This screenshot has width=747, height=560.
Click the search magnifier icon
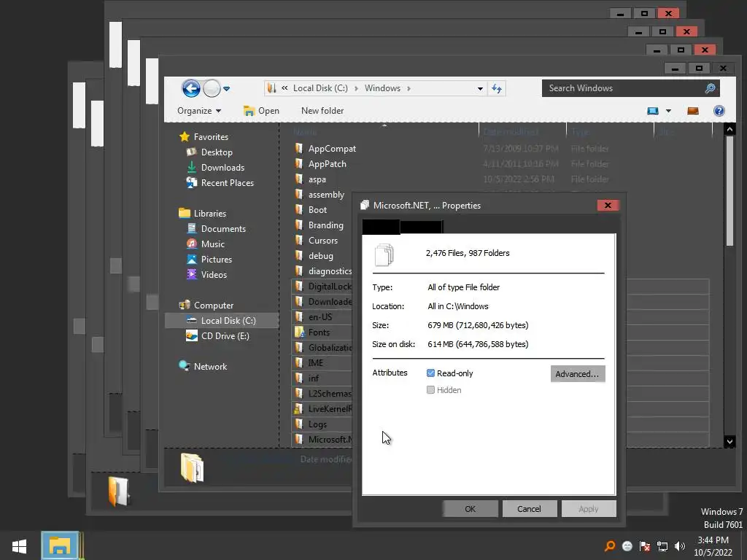710,88
